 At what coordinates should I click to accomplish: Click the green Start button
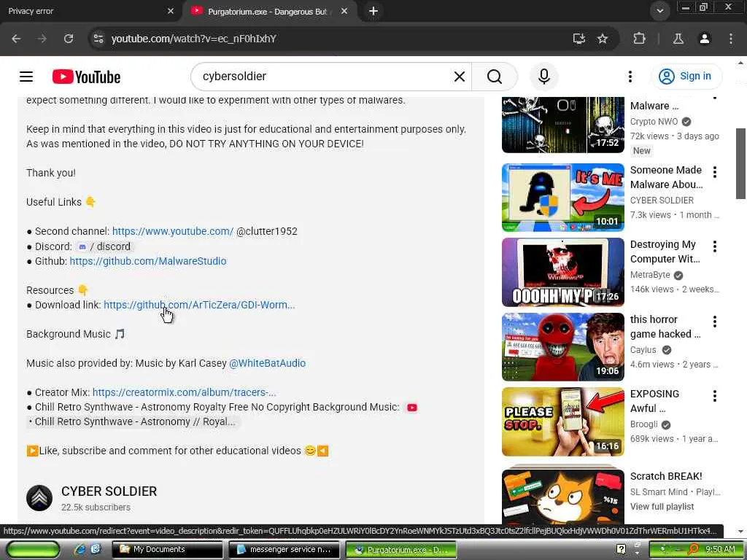(x=32, y=550)
